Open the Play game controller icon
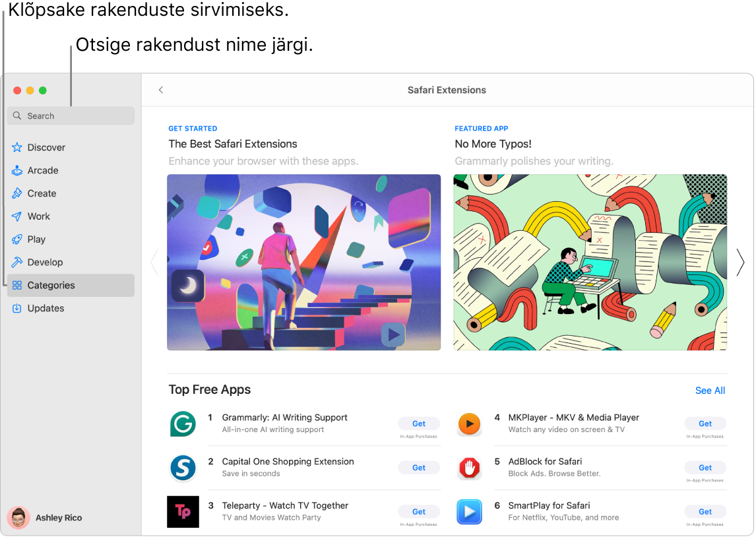This screenshot has height=537, width=756. tap(18, 239)
